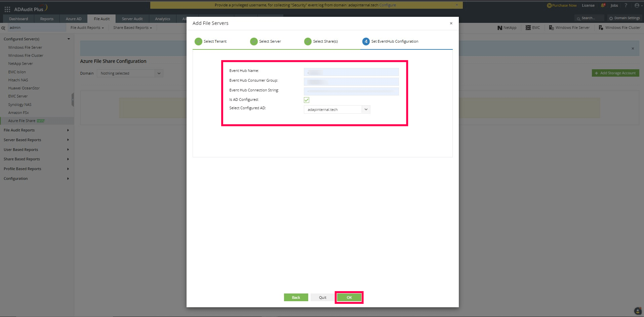The width and height of the screenshot is (644, 317).
Task: Open the support chat icon at bottom right
Action: click(x=638, y=311)
